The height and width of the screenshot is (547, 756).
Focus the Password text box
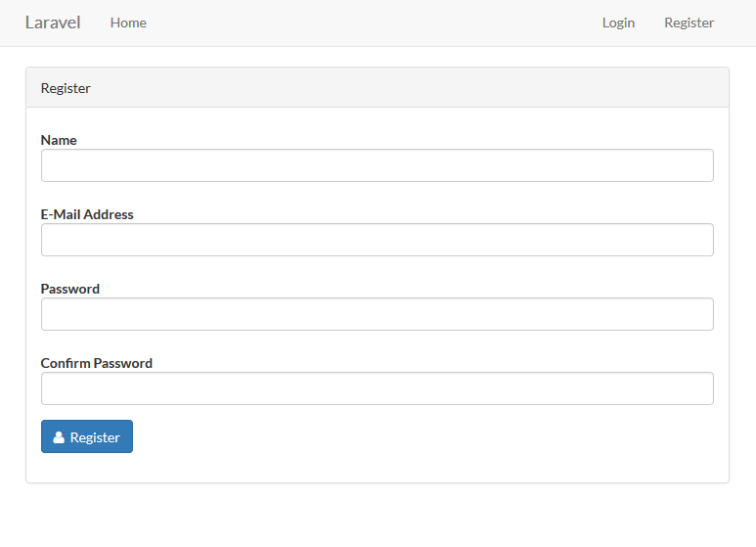coord(377,314)
